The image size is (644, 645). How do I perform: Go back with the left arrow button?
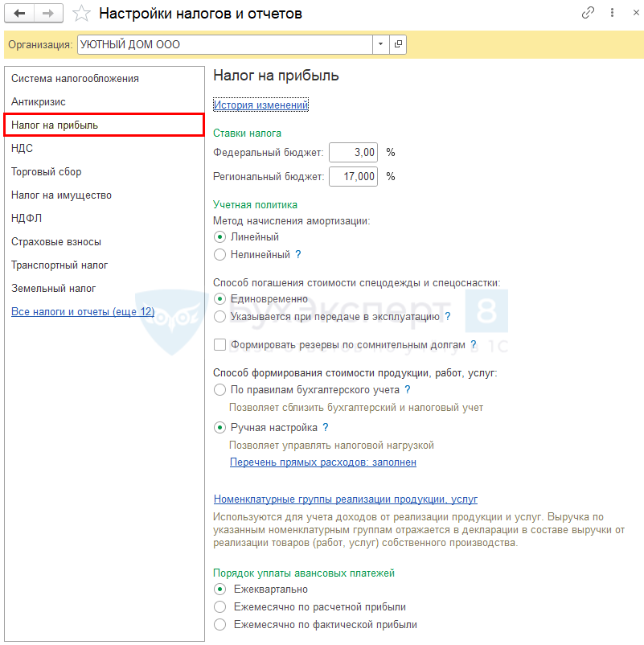(x=19, y=14)
